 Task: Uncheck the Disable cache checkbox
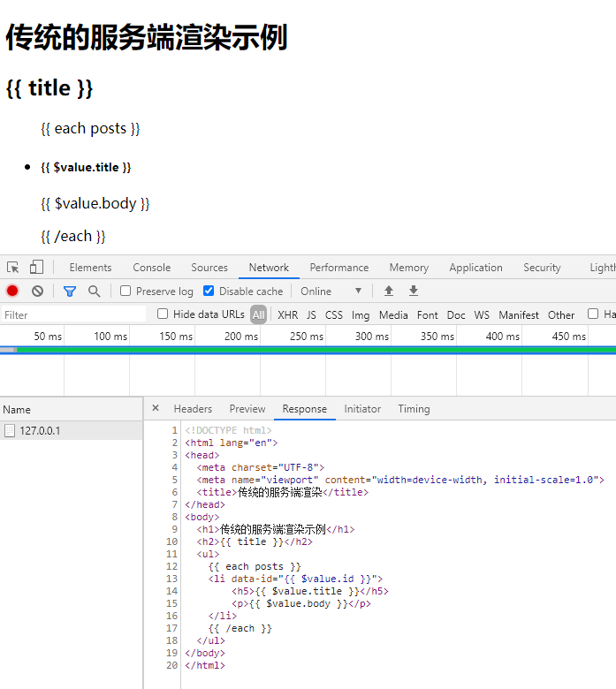pyautogui.click(x=209, y=291)
